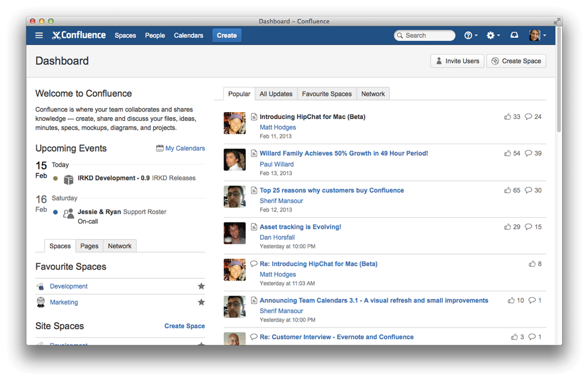The height and width of the screenshot is (381, 588).
Task: Click the IRKD Development event box icon
Action: click(x=68, y=179)
